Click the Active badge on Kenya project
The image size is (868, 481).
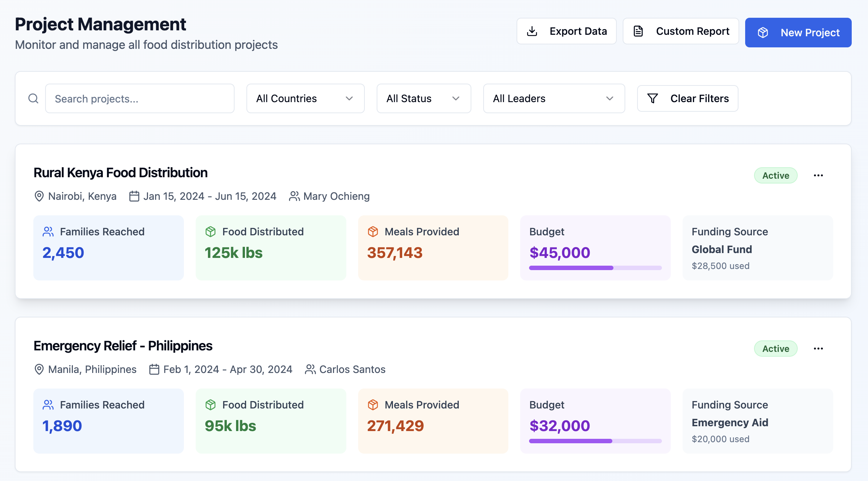tap(776, 175)
